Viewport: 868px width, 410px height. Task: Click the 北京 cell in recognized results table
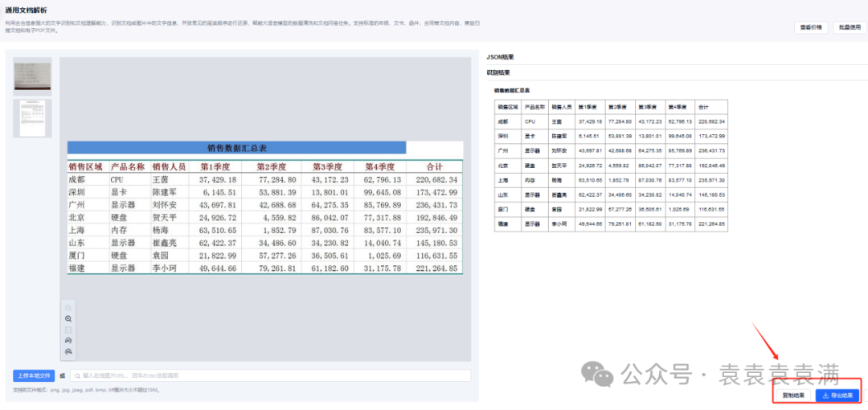click(x=502, y=166)
